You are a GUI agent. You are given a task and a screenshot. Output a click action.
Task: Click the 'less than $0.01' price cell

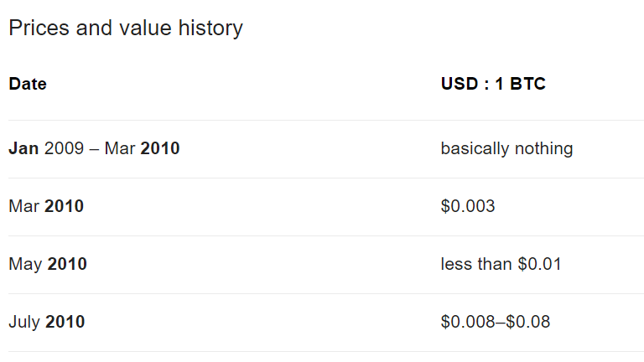(x=501, y=264)
